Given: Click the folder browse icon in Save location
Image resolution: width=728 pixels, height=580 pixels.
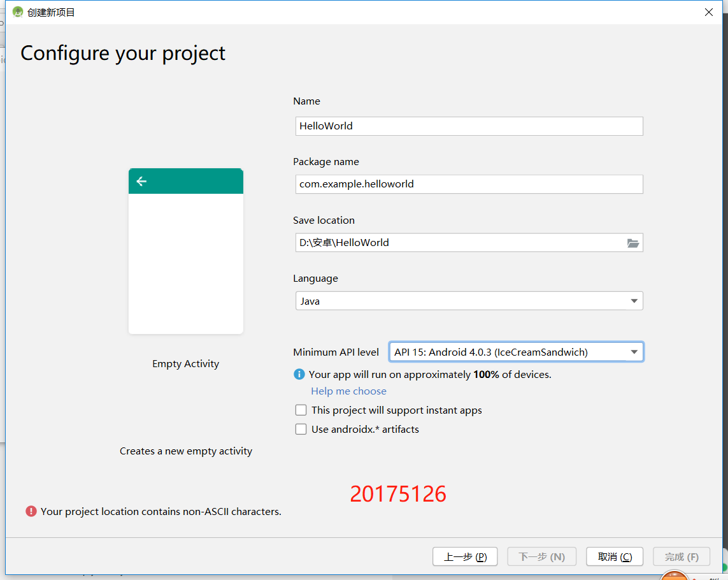Looking at the screenshot, I should [x=633, y=243].
